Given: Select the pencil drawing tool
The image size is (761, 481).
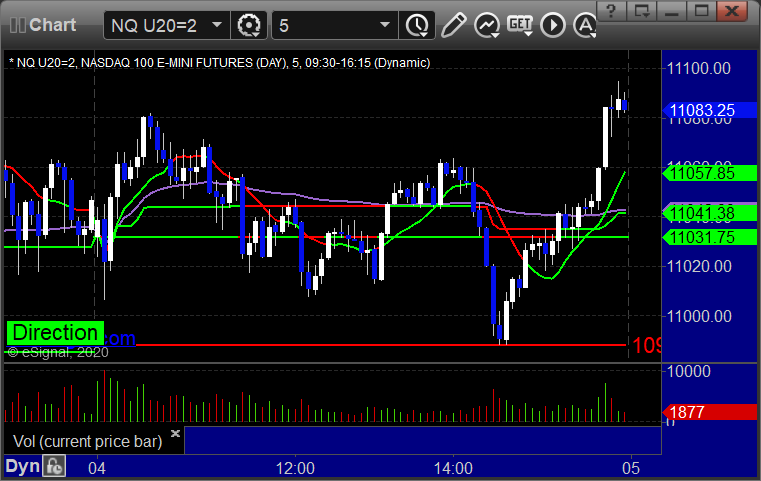Looking at the screenshot, I should [453, 25].
